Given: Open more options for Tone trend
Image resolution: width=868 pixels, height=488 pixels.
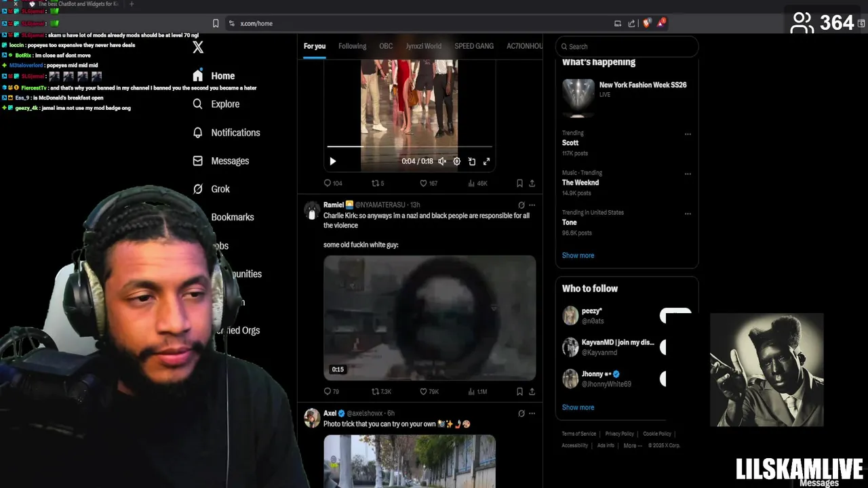Looking at the screenshot, I should click(x=688, y=213).
